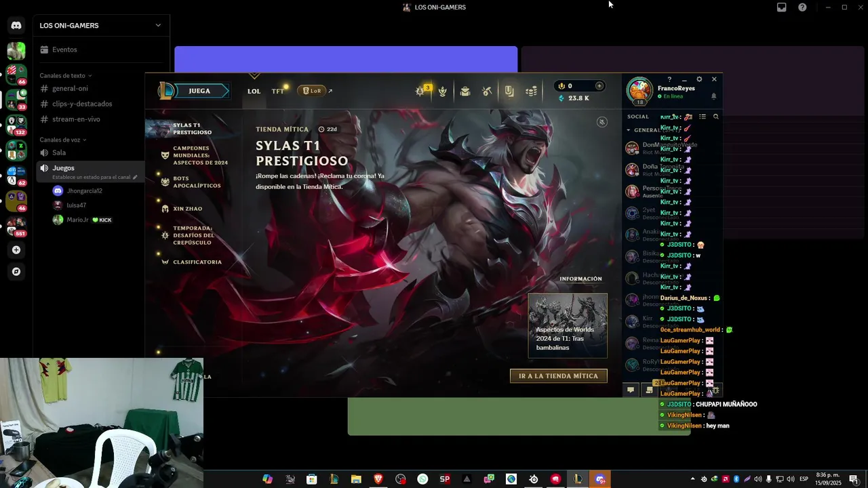868x488 pixels.
Task: Open League client help question mark
Action: click(670, 79)
